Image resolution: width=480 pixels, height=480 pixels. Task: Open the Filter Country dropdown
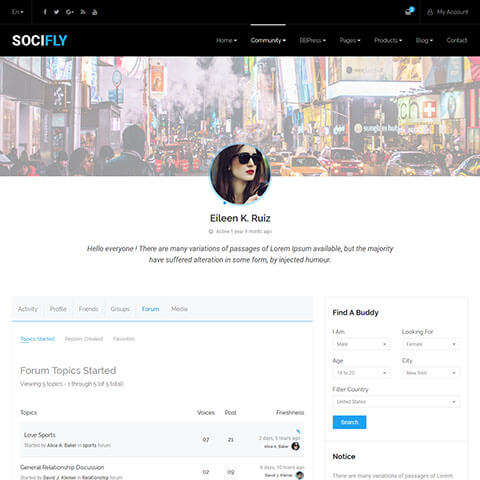pos(396,402)
